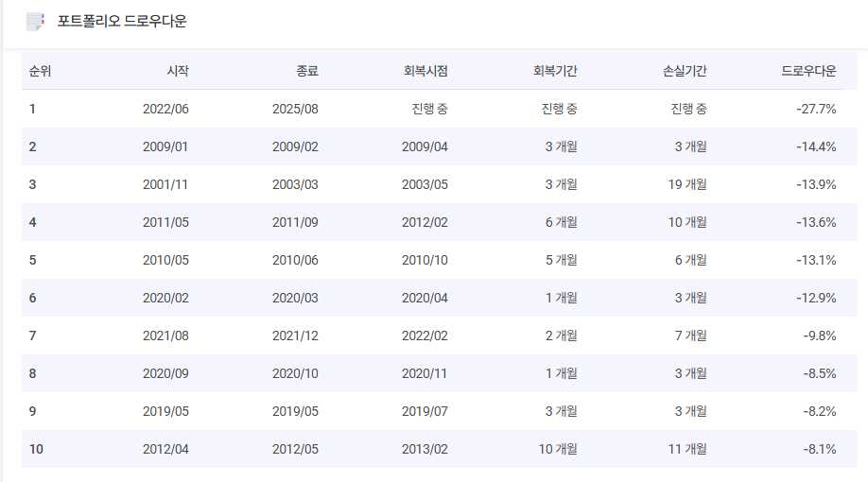868x482 pixels.
Task: Click the 회복시점 column header
Action: pos(425,71)
